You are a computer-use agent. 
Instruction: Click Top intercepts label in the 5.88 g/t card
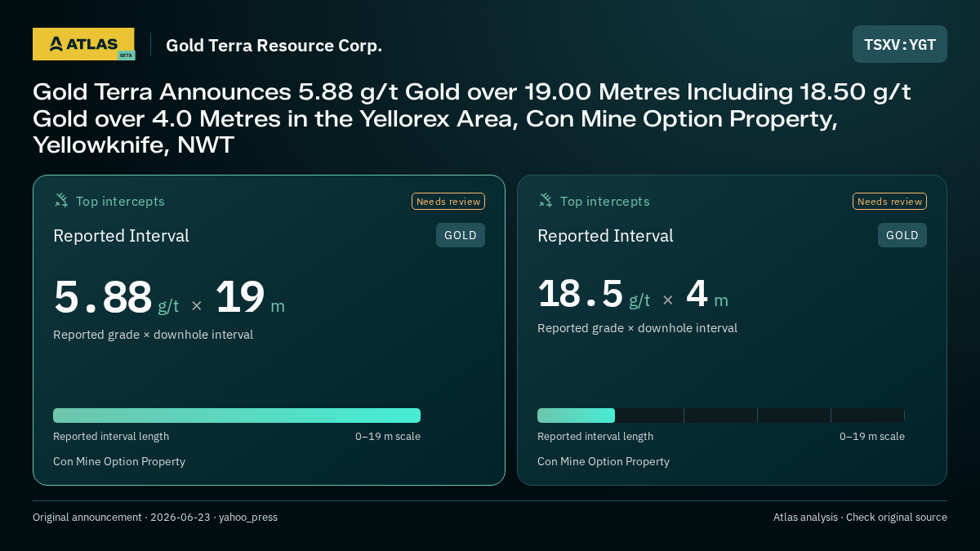tap(120, 201)
